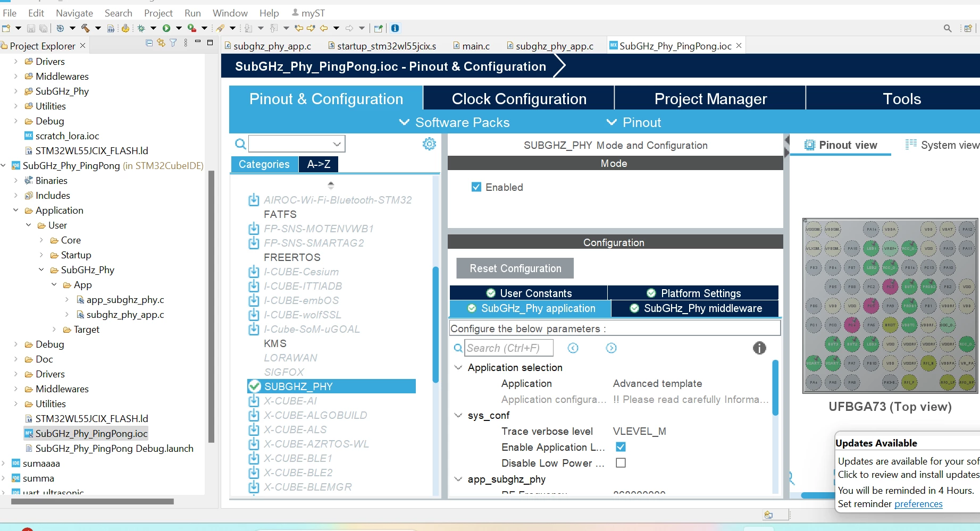Screen dimensions: 980x531
Task: Click the download icon beside X-CUBE-BLE1
Action: pyautogui.click(x=254, y=458)
